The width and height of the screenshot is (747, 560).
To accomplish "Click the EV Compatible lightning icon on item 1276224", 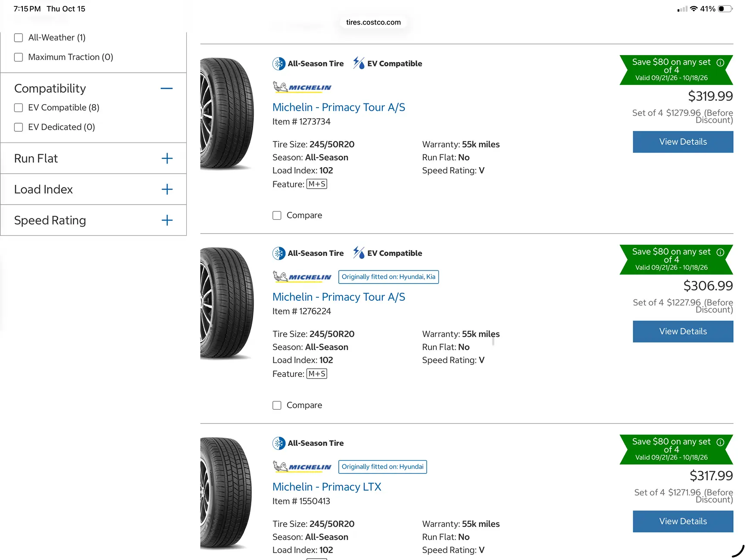I will 359,252.
